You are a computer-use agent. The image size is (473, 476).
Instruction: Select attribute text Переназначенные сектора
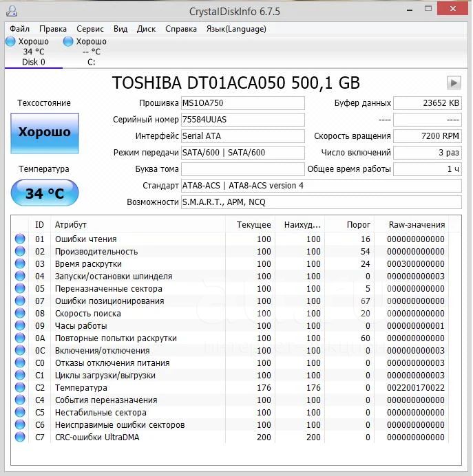click(x=109, y=289)
